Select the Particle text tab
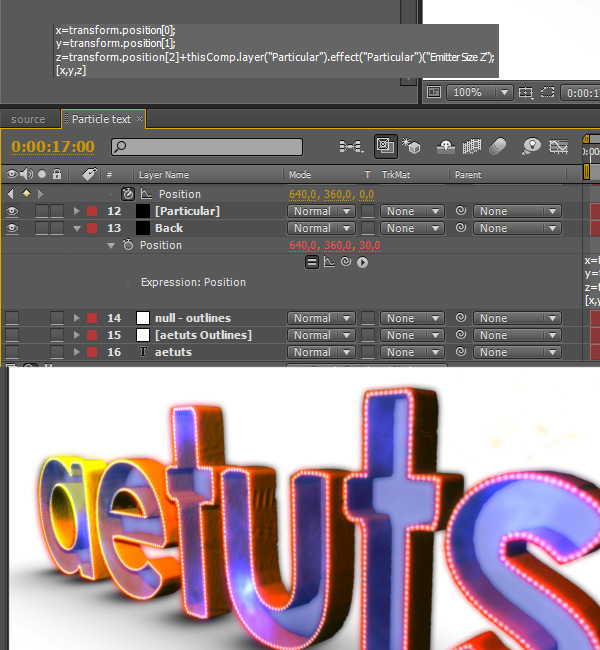 101,119
